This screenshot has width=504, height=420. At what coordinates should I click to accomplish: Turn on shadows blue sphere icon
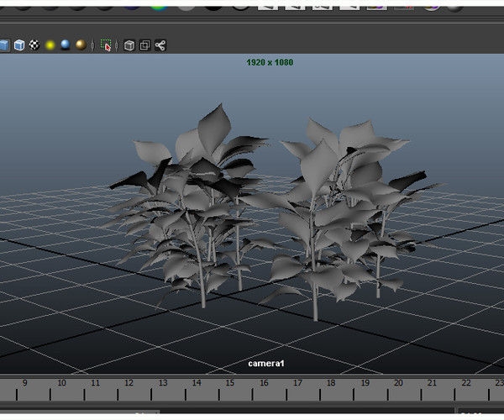65,45
